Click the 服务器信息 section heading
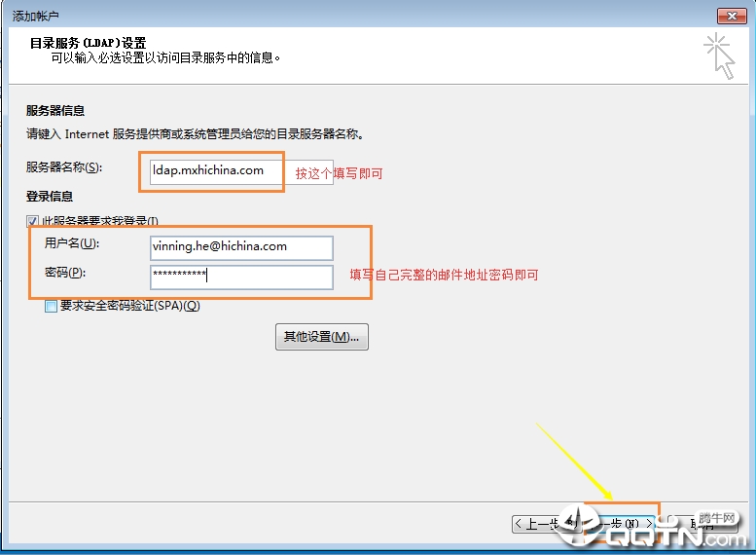This screenshot has width=756, height=555. [55, 111]
